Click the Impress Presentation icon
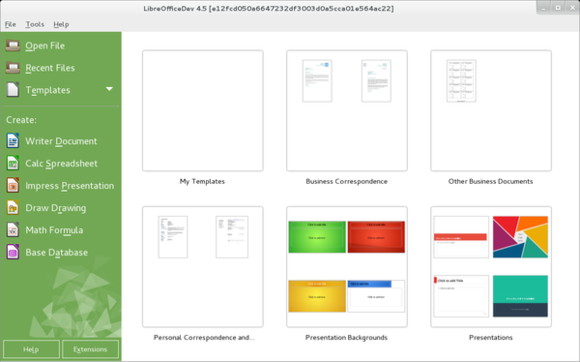Viewport: 580px width, 362px height. tap(13, 185)
